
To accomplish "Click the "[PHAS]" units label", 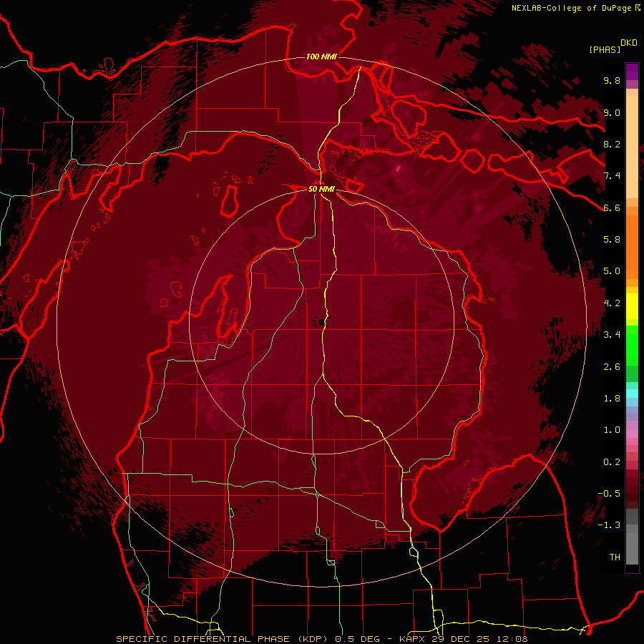I will click(605, 49).
